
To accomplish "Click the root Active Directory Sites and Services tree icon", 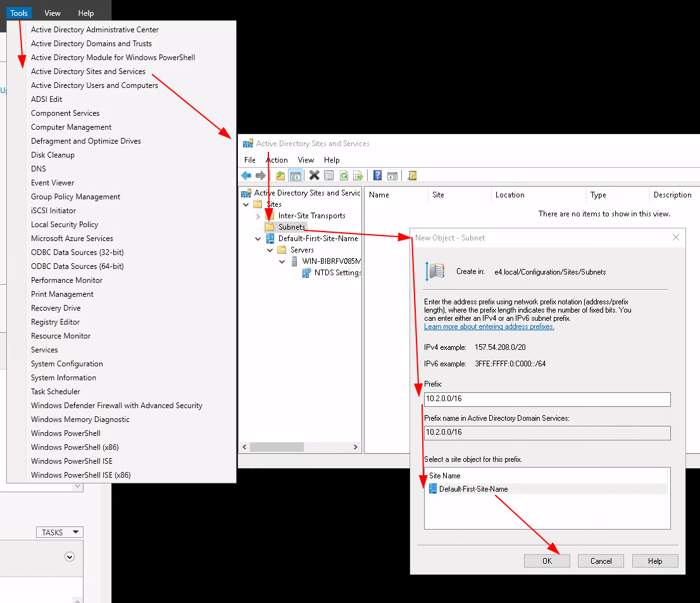I will [x=246, y=193].
